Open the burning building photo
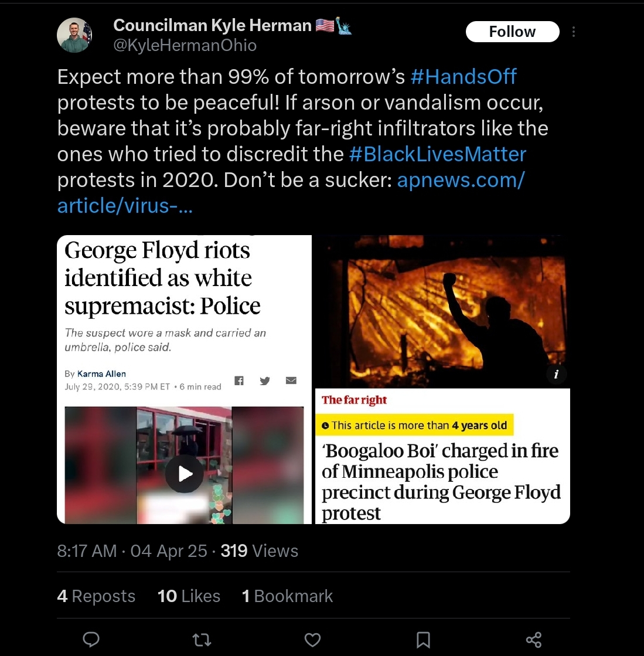 tap(442, 311)
